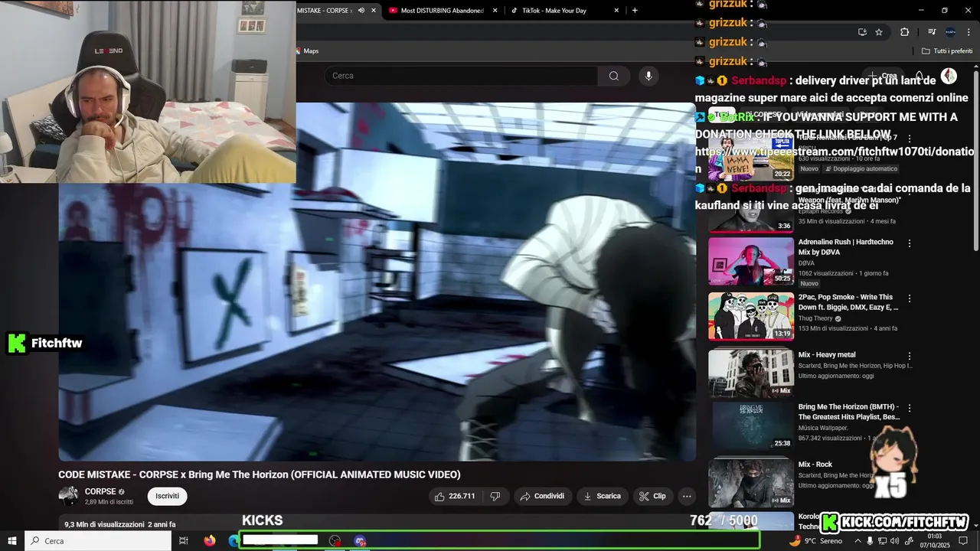Bookmark this page with star icon
Screen dimensions: 980x551
879,32
